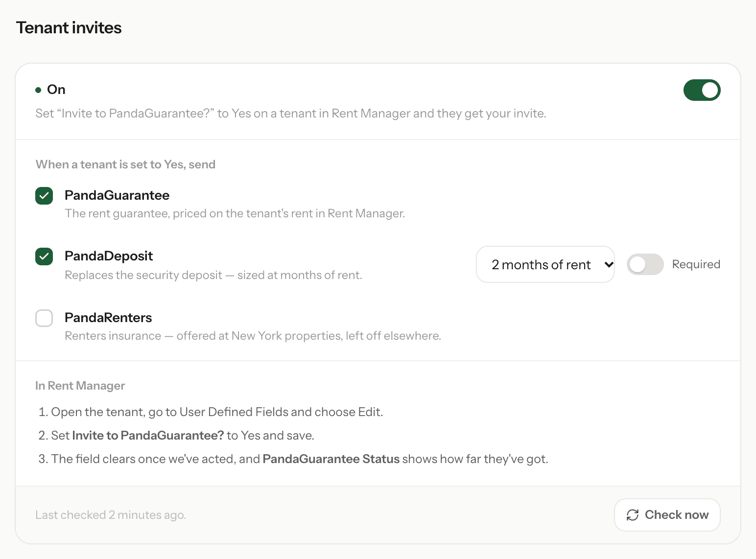Click the 'Renters insurance — offered at New York' description
Viewport: 756px width, 559px height.
coord(253,336)
